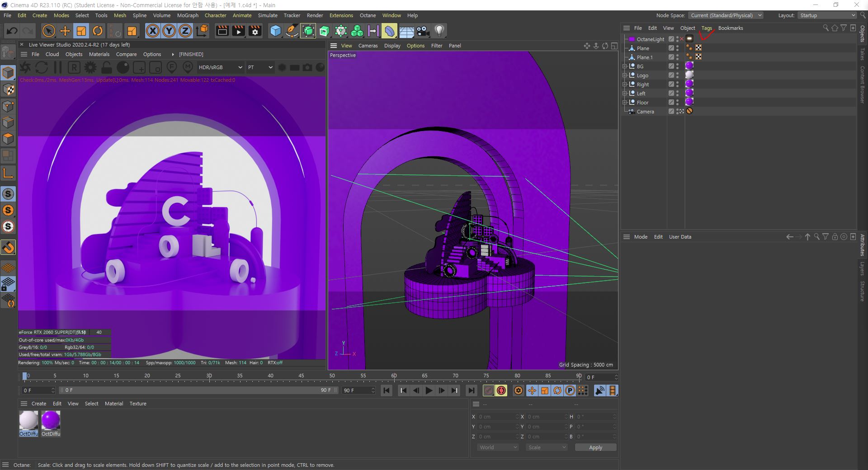Toggle X axis lock

point(153,31)
